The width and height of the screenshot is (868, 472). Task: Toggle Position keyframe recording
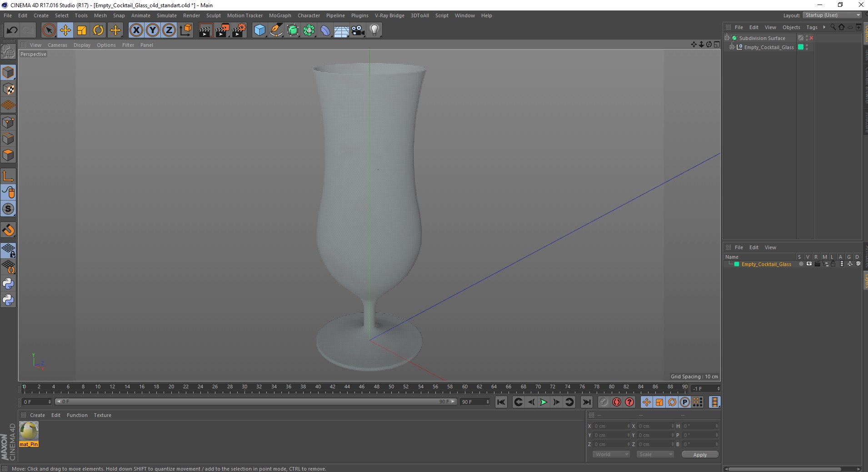pyautogui.click(x=646, y=402)
